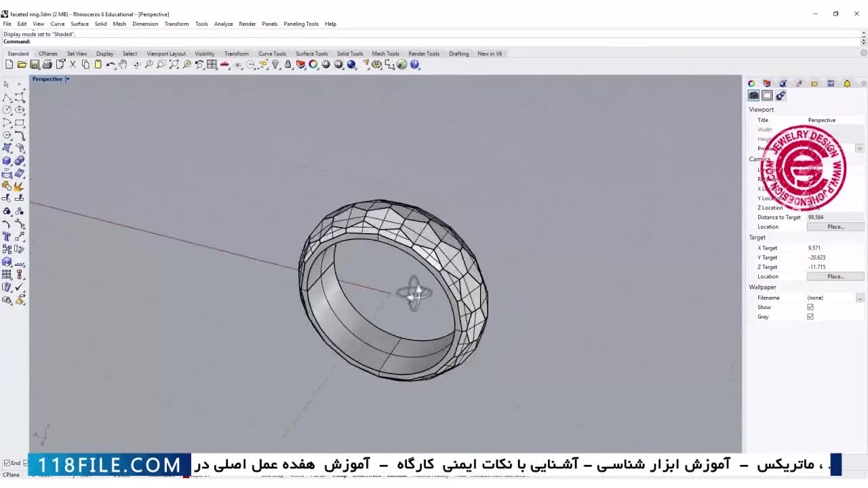Image resolution: width=868 pixels, height=488 pixels.
Task: Expand the command history dropdown arrow
Action: (x=863, y=42)
